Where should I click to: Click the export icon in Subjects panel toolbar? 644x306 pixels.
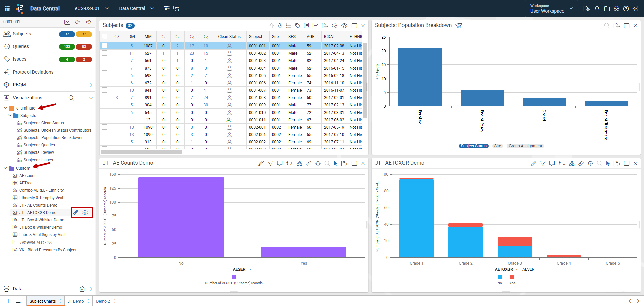coord(325,26)
